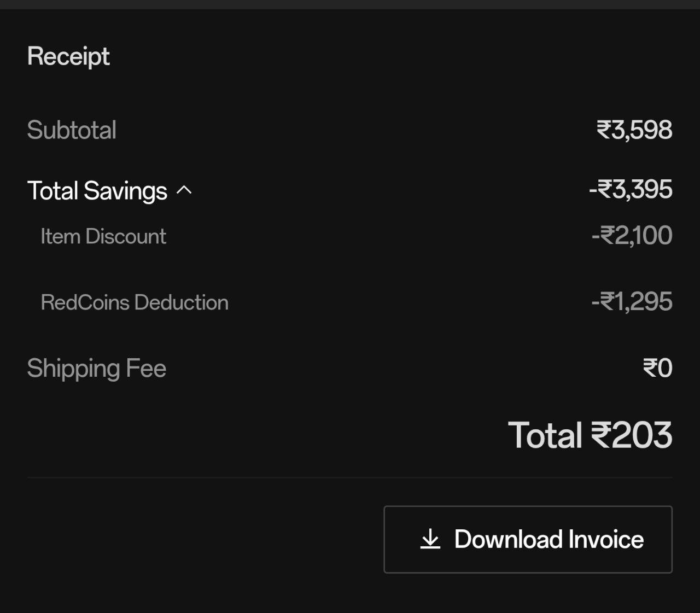Click the word Total in grand total

pos(545,435)
